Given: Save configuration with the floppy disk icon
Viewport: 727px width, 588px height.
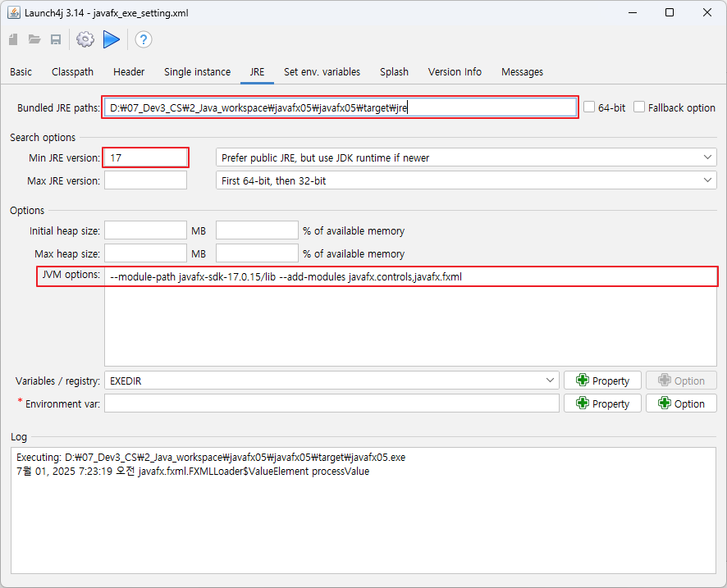Looking at the screenshot, I should pyautogui.click(x=56, y=39).
